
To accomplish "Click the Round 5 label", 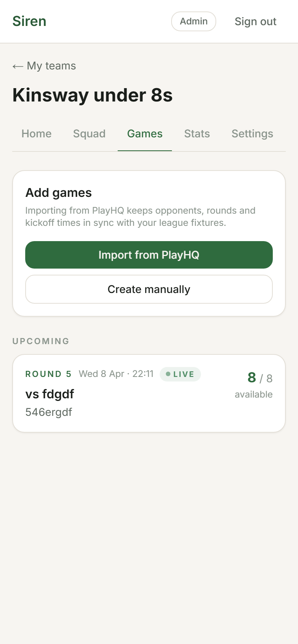I will tap(48, 374).
